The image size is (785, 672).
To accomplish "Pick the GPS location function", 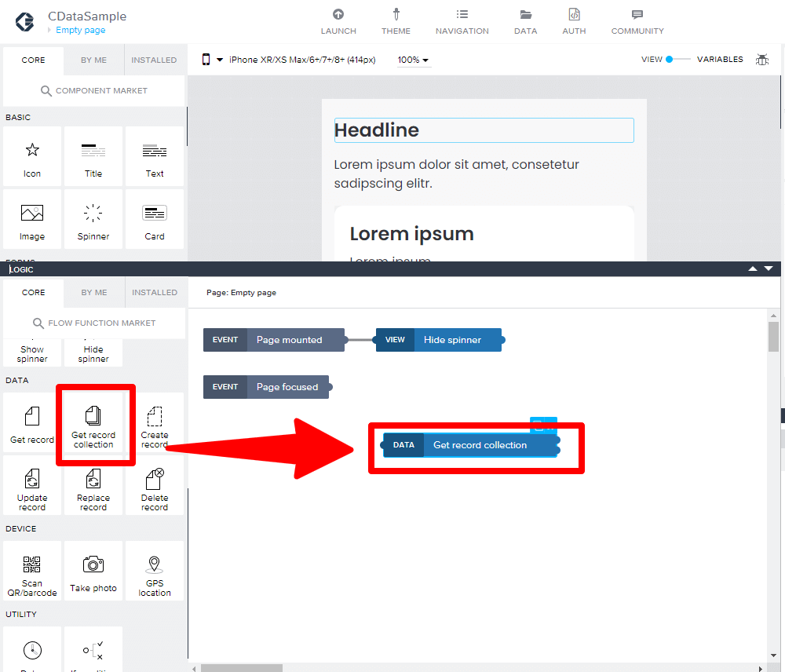I will (155, 571).
